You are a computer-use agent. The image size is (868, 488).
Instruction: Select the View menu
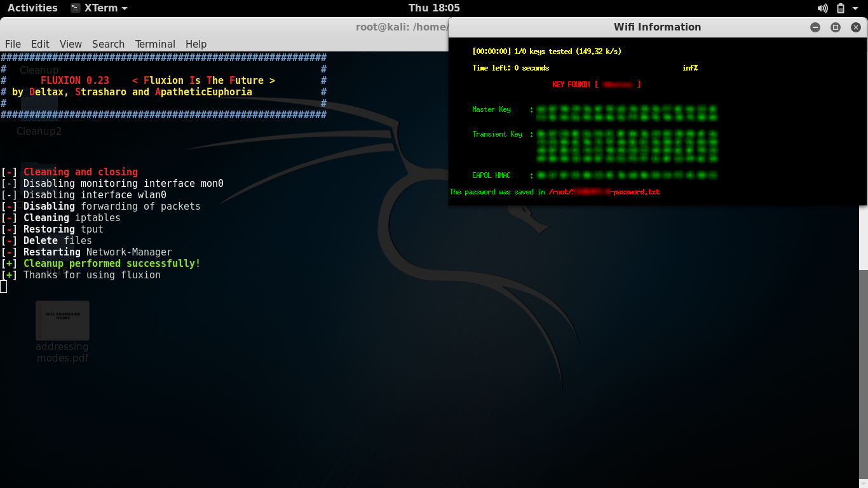click(x=71, y=44)
